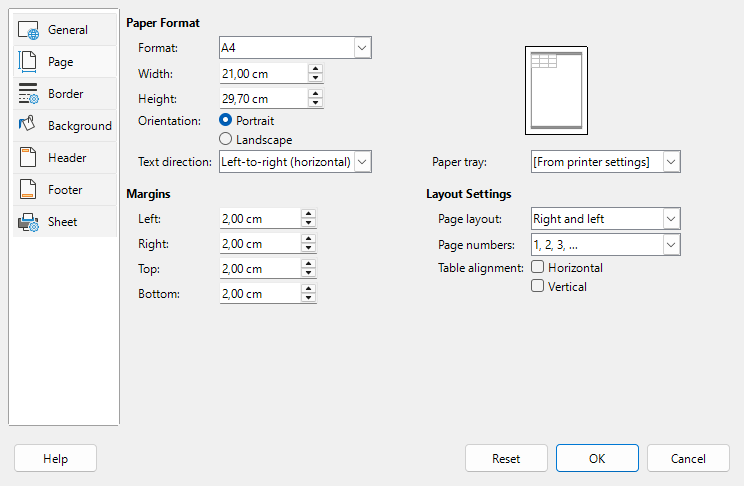Open the Sheet tab label
The image size is (744, 486).
click(62, 222)
